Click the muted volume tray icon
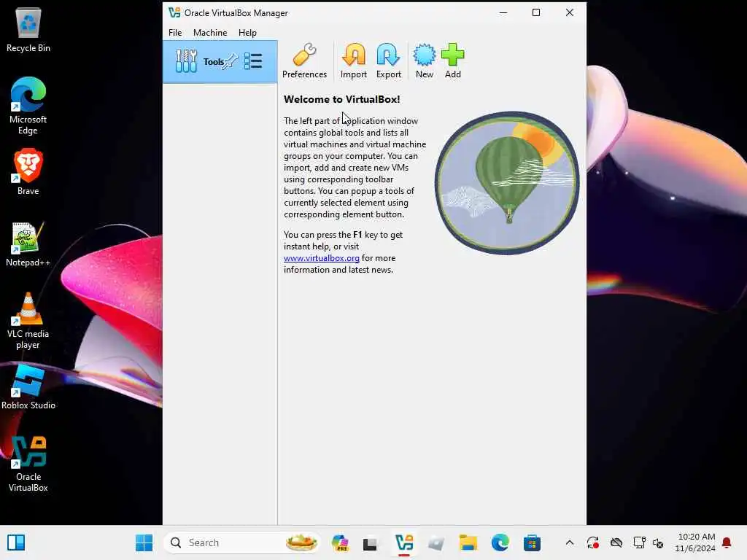 pyautogui.click(x=659, y=542)
